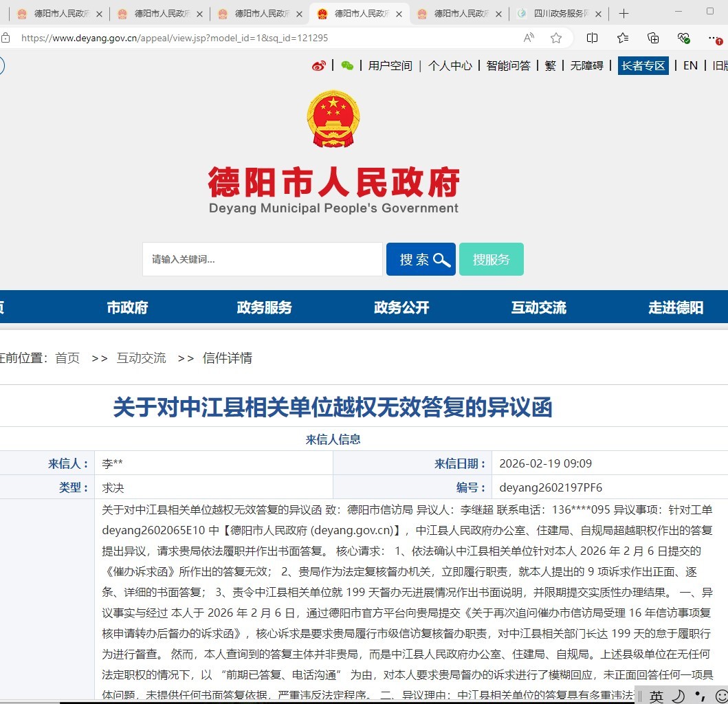Add this page to favorites with star icon
This screenshot has width=728, height=704.
(x=556, y=38)
